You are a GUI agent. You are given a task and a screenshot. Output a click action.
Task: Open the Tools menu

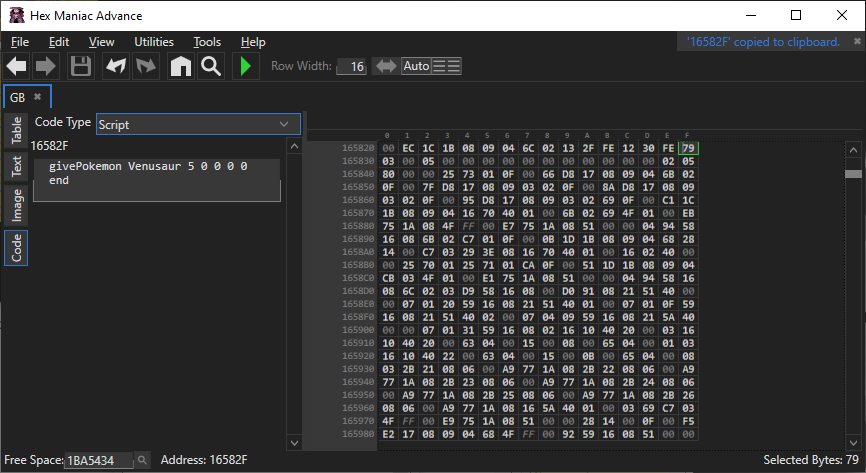207,42
